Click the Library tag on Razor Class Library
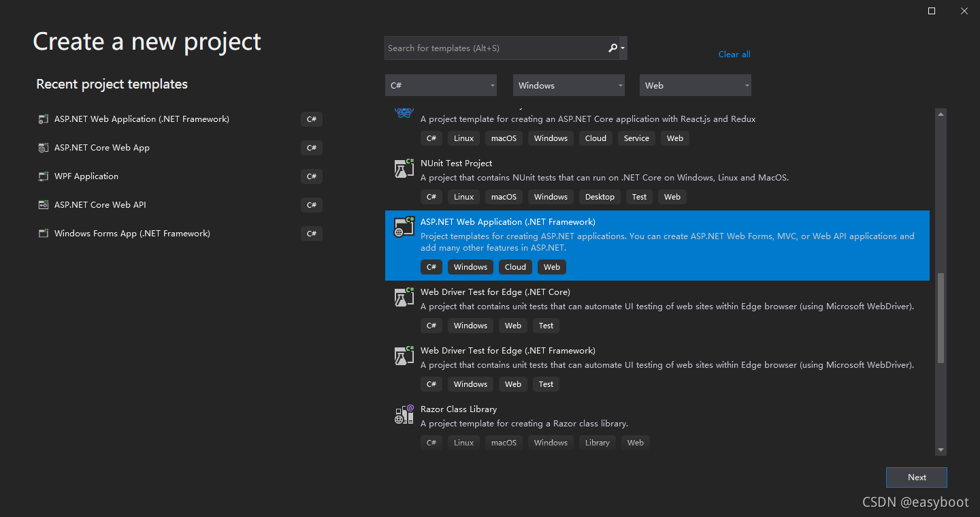Viewport: 980px width, 517px height. [x=598, y=443]
